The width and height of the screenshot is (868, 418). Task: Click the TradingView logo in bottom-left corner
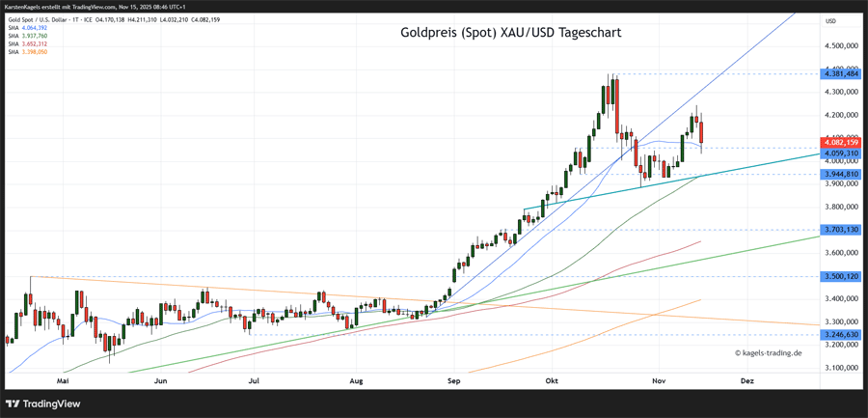(41, 404)
